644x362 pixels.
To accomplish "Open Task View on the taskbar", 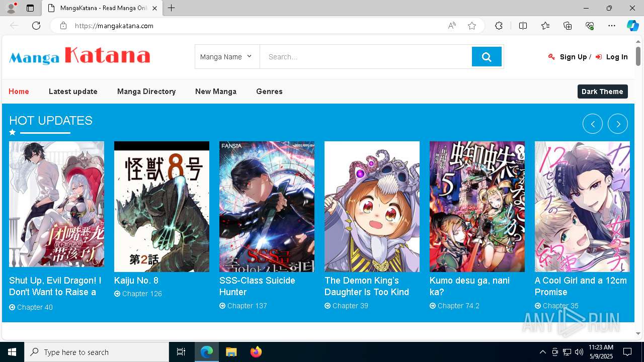I will point(181,352).
